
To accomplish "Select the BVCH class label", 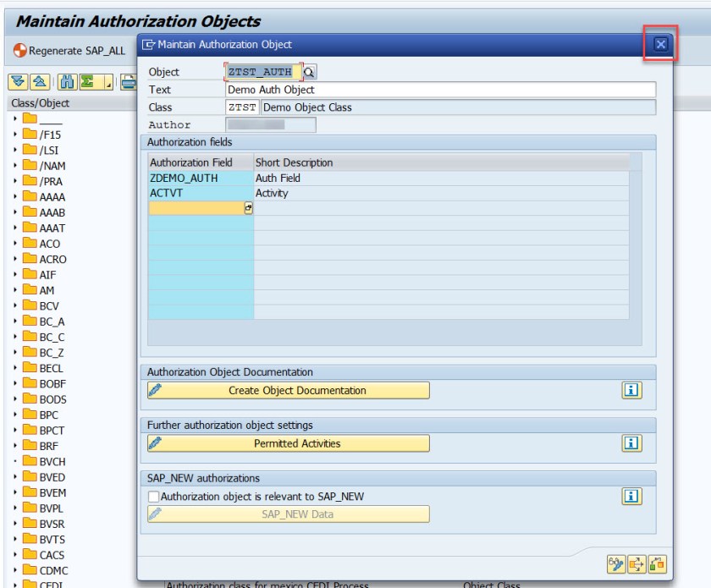I will [52, 461].
